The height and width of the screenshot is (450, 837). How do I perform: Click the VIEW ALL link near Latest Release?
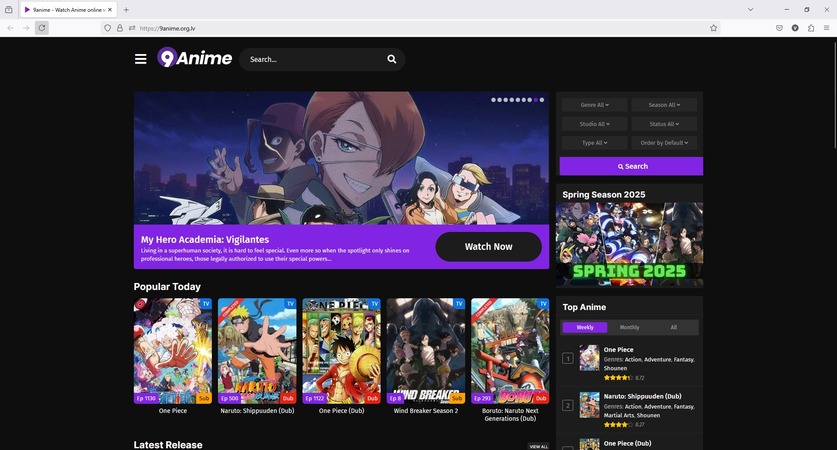point(538,446)
